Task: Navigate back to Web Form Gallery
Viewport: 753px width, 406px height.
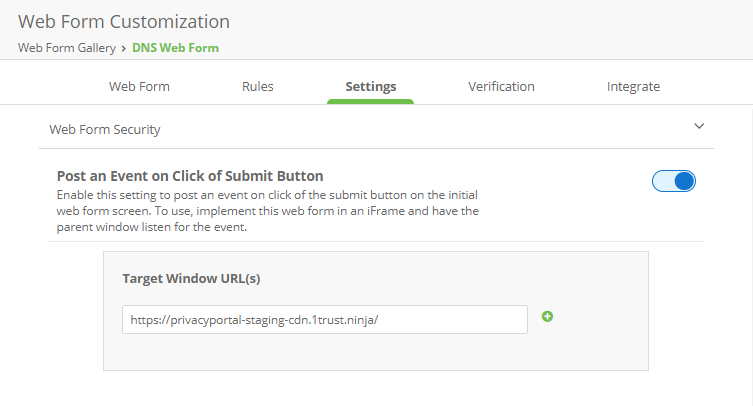Action: click(66, 48)
